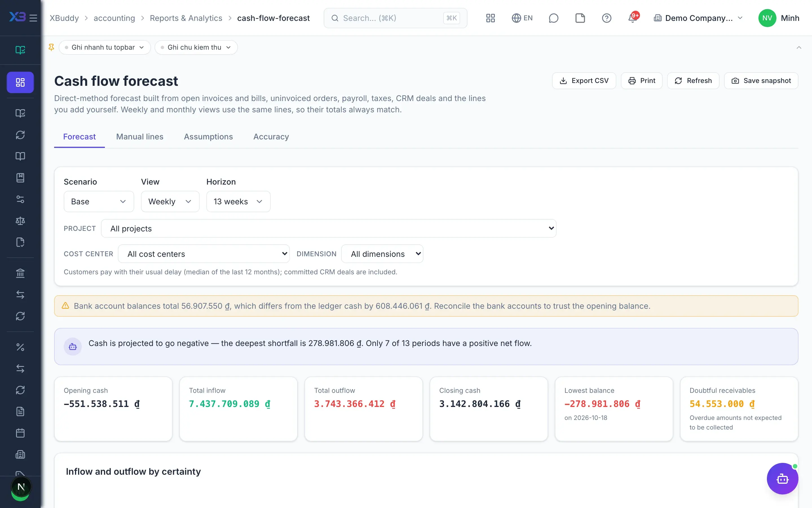
Task: Click the Save snapshot button
Action: [761, 81]
